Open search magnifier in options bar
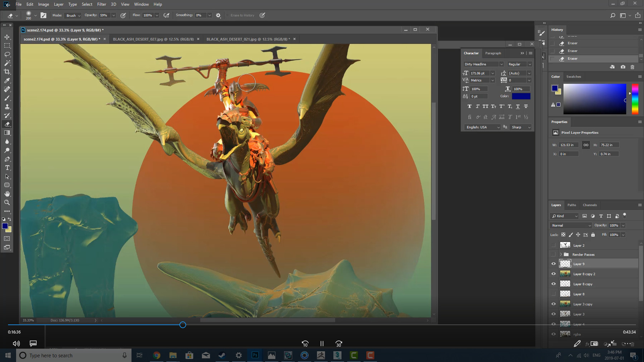Image resolution: width=644 pixels, height=362 pixels. tap(613, 15)
